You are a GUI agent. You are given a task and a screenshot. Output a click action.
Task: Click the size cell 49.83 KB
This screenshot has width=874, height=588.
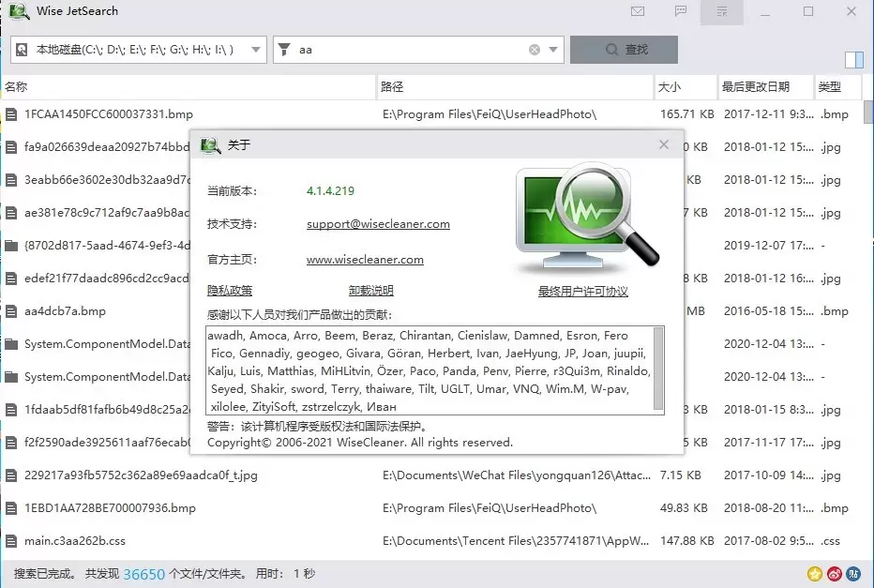click(x=684, y=508)
